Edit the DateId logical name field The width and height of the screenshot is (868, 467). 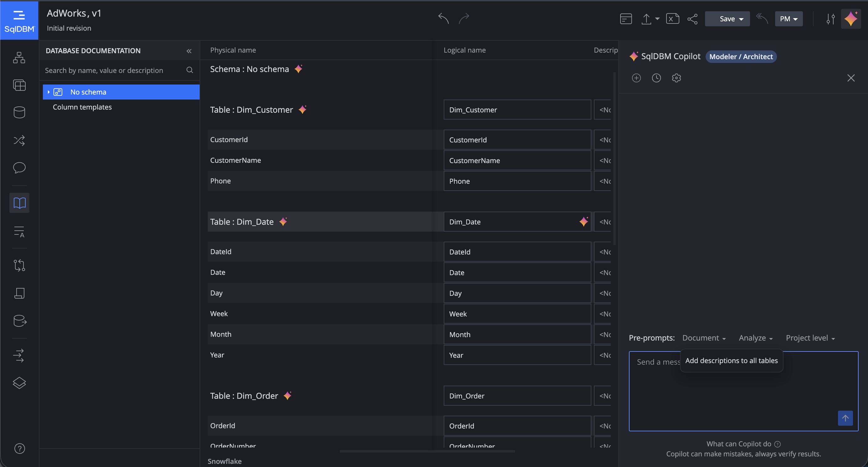point(517,252)
